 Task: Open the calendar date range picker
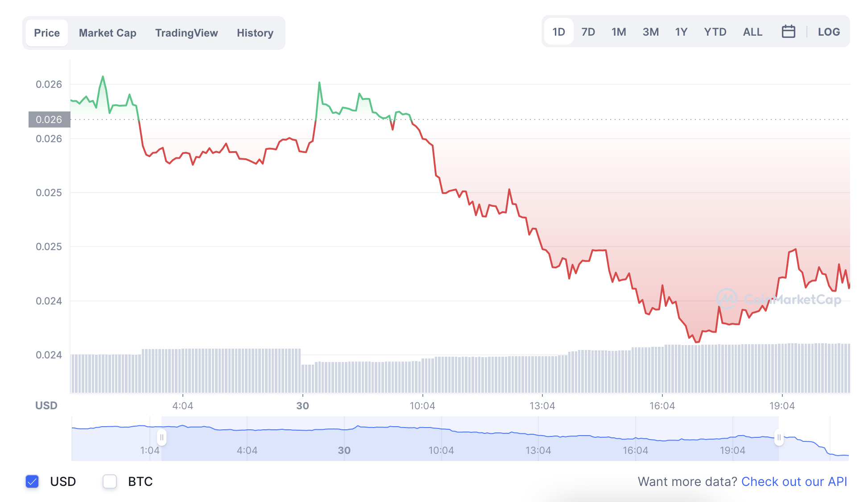[788, 32]
